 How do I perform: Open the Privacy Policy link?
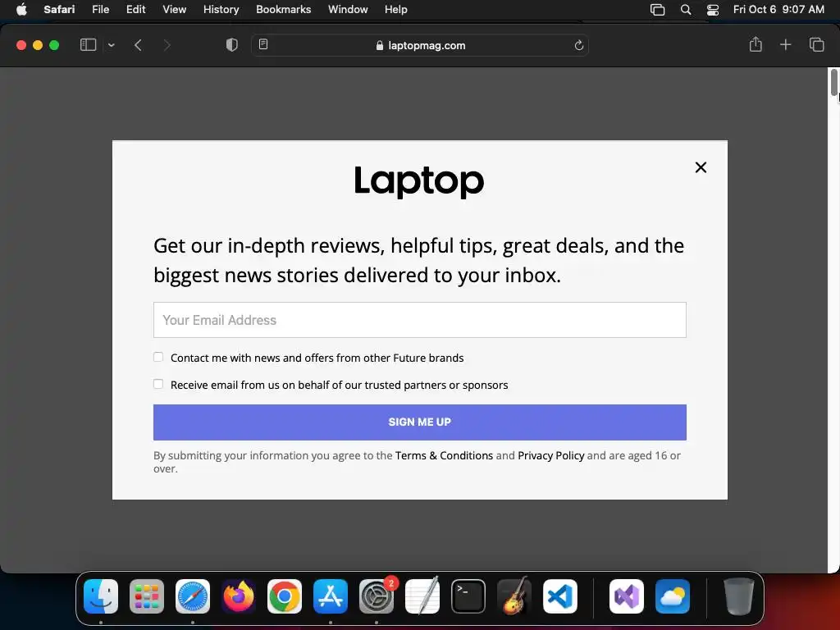pos(550,455)
